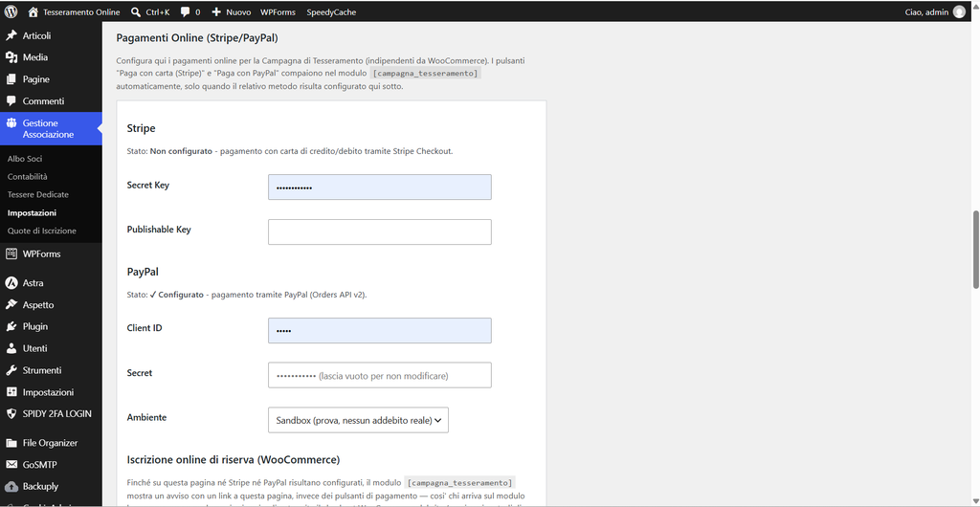The width and height of the screenshot is (980, 507).
Task: Click the File Organizer folder icon
Action: coord(11,443)
